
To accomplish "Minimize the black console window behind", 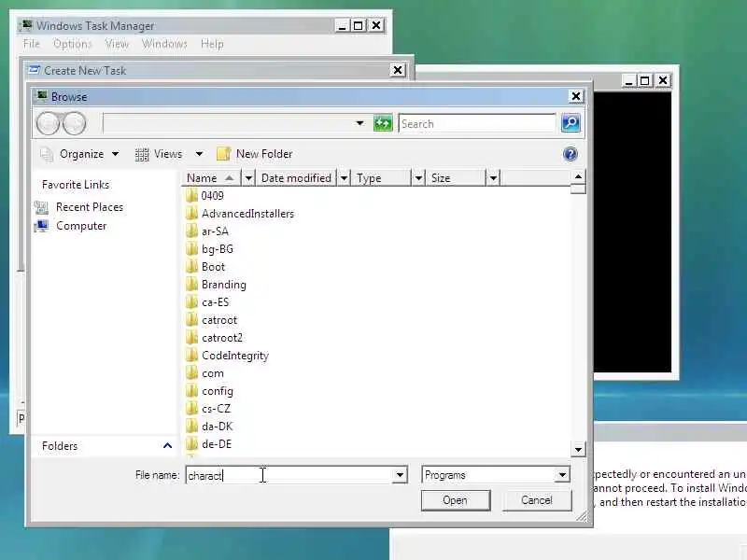I will click(x=628, y=81).
